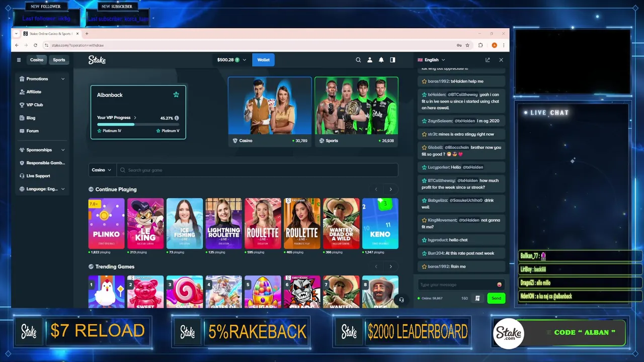Viewport: 644px width, 362px height.
Task: Open the emoji picker in chat
Action: (x=499, y=285)
